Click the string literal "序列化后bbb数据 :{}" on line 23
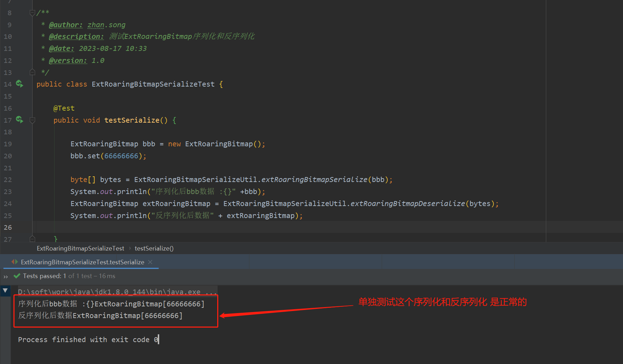Image resolution: width=623 pixels, height=364 pixels. coord(194,192)
